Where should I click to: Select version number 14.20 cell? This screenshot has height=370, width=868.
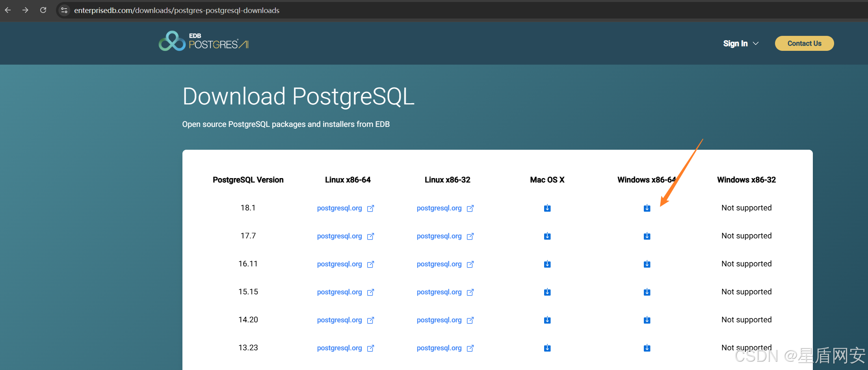248,320
